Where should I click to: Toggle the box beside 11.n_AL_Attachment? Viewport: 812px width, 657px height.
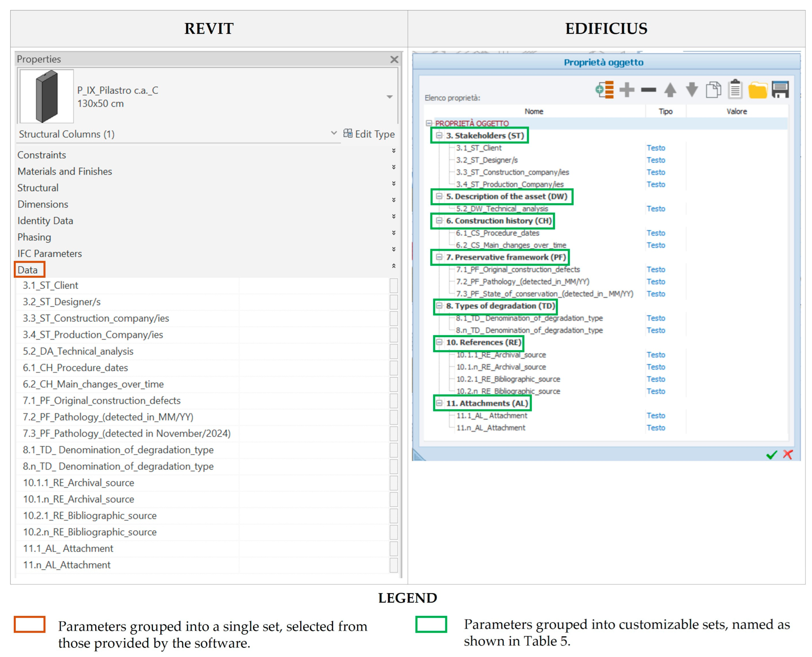click(393, 565)
